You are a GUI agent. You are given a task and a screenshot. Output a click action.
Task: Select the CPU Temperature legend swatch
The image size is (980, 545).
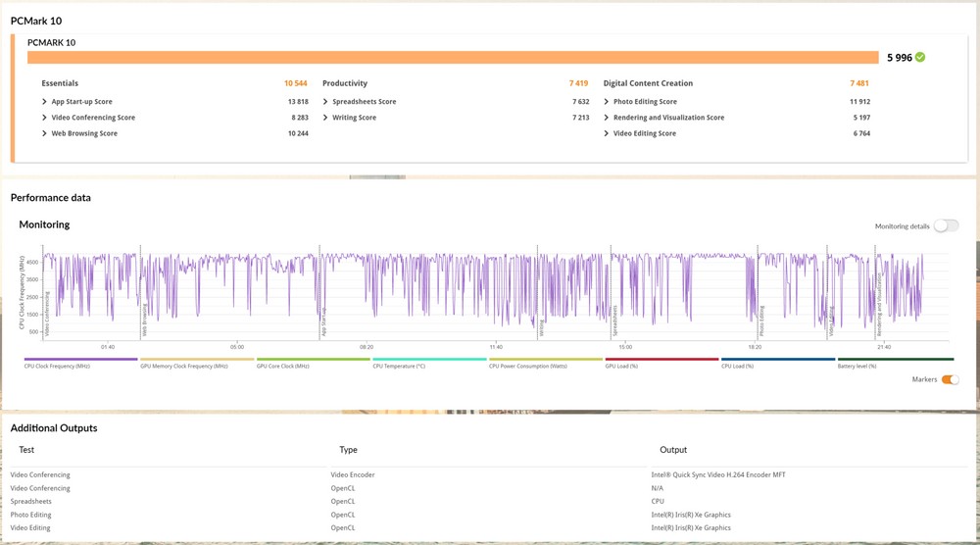429,360
